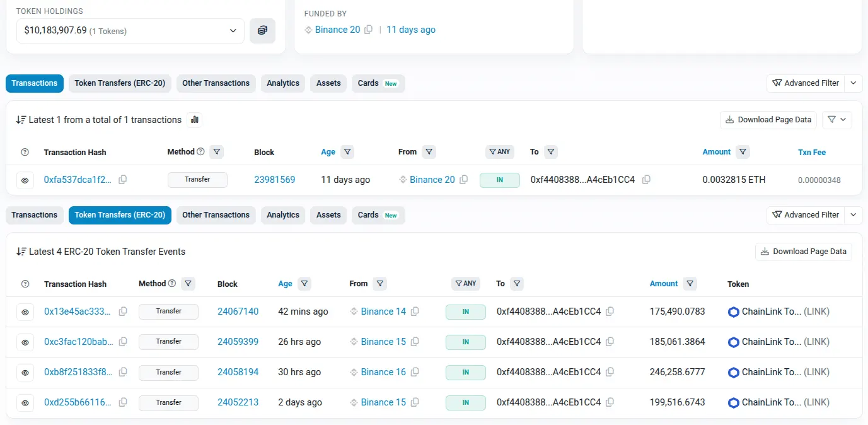Copy the 0xf4408388...A4cEb1CC4 recipient address
This screenshot has width=868, height=425.
pos(646,180)
